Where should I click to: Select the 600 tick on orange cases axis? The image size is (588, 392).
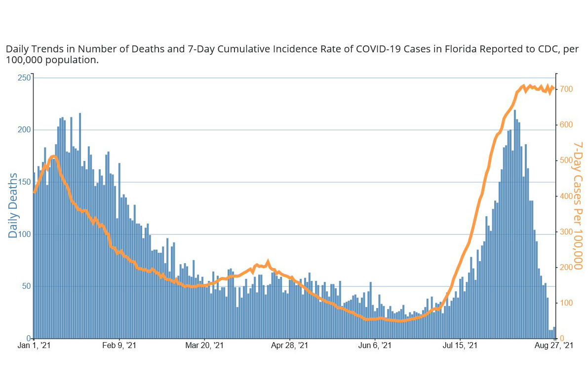pos(566,125)
